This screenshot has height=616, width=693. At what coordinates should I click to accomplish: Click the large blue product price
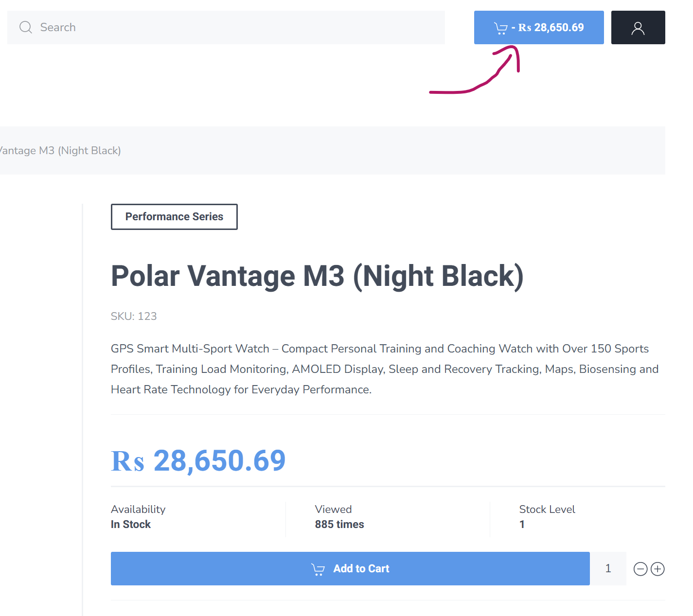198,460
